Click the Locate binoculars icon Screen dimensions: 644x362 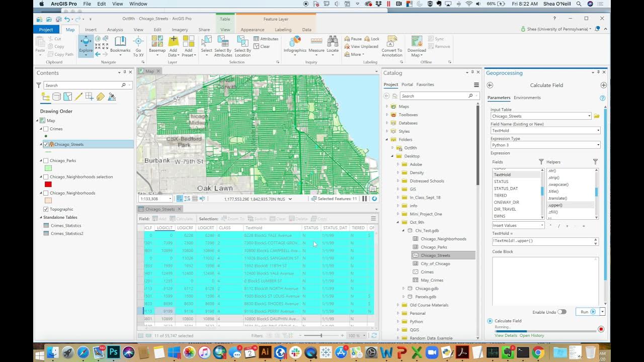[333, 41]
